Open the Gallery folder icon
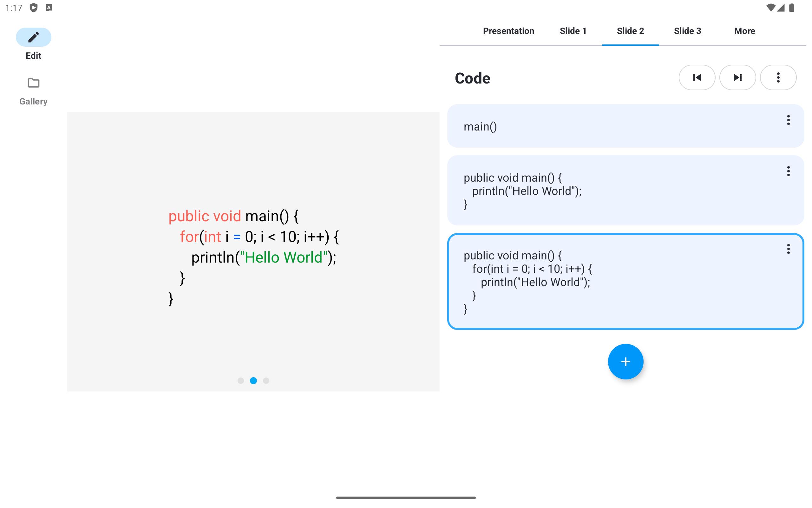Image resolution: width=812 pixels, height=508 pixels. [x=34, y=83]
